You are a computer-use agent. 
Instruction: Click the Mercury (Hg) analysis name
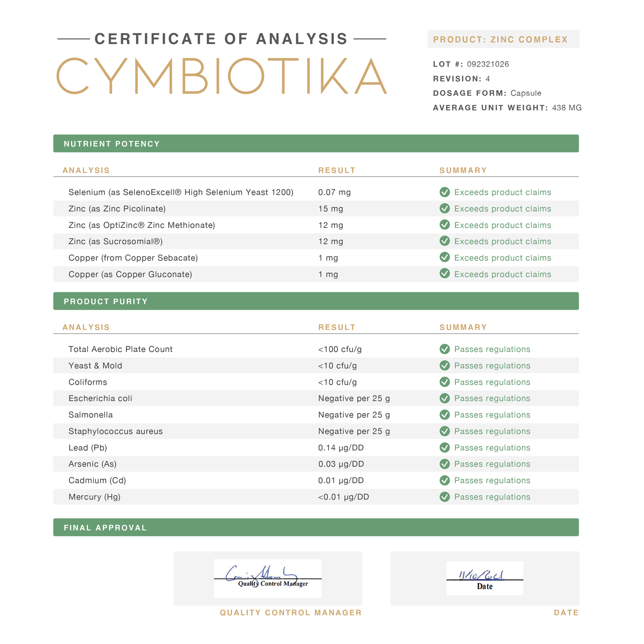[94, 497]
